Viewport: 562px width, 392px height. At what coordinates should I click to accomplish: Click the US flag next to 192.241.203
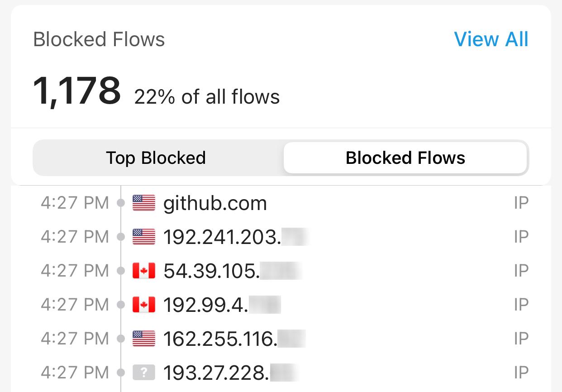[144, 237]
